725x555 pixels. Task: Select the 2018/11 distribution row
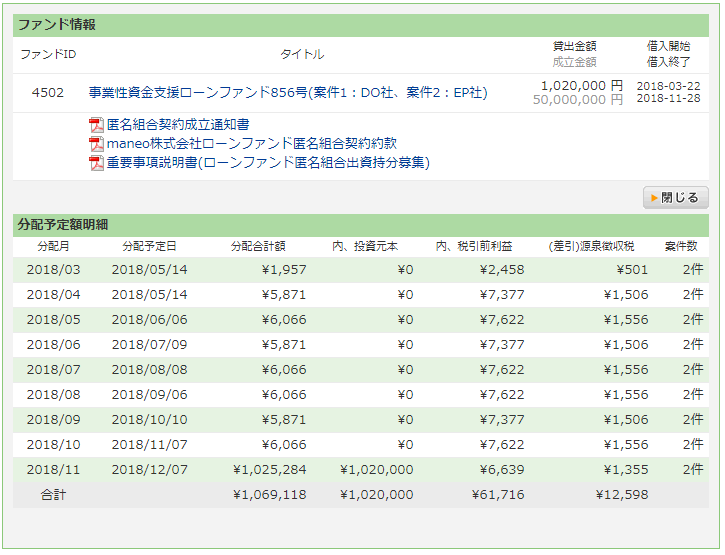54,470
